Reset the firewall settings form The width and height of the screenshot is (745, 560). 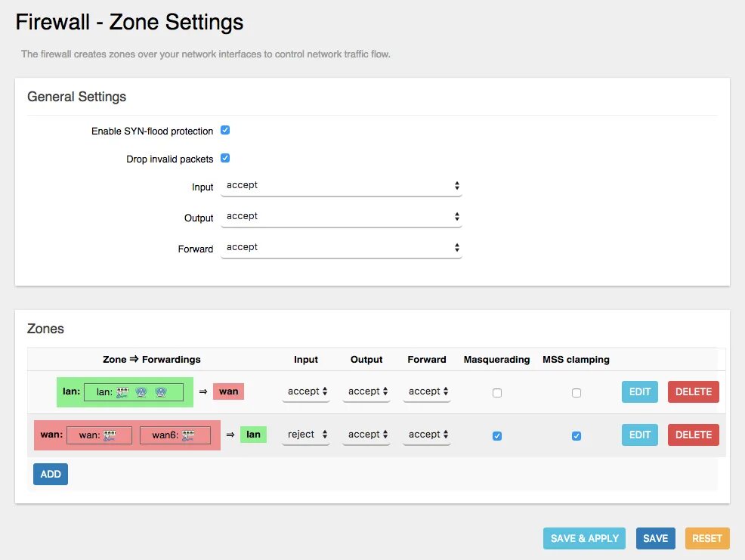[706, 538]
